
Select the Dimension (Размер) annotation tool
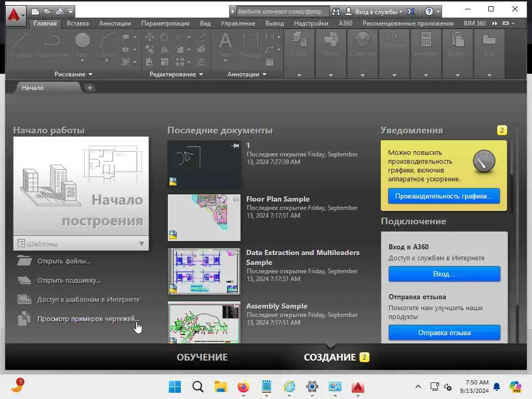[250, 44]
